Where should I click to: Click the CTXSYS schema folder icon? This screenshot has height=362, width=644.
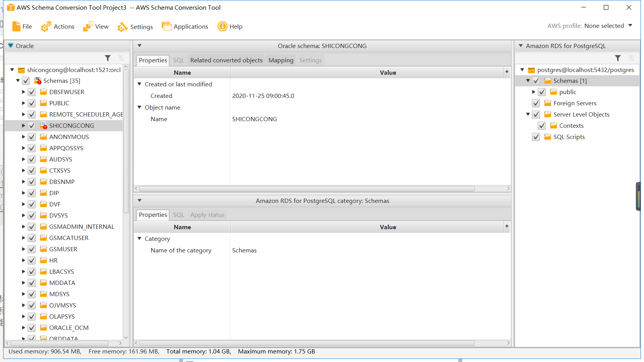click(x=43, y=171)
